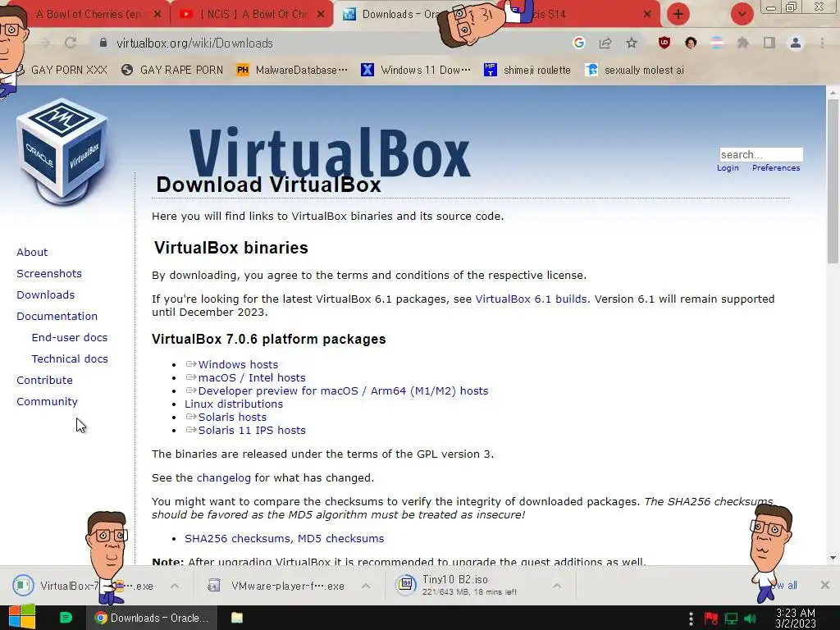Screen dimensions: 840x630
Task: Focus the VirtualBox site search field
Action: tap(761, 154)
